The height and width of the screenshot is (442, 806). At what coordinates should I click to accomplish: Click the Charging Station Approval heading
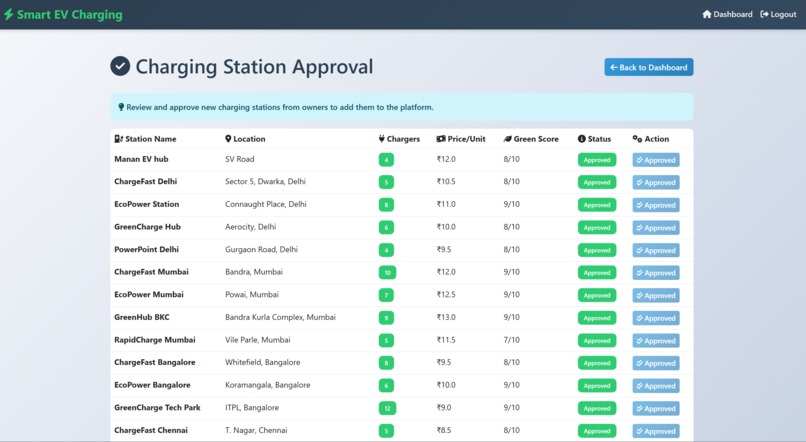(x=254, y=67)
